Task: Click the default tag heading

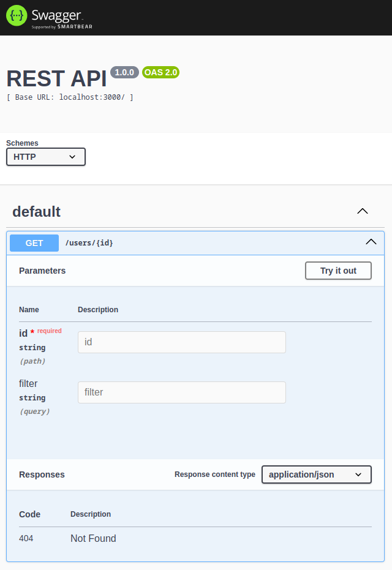Action: coord(37,211)
